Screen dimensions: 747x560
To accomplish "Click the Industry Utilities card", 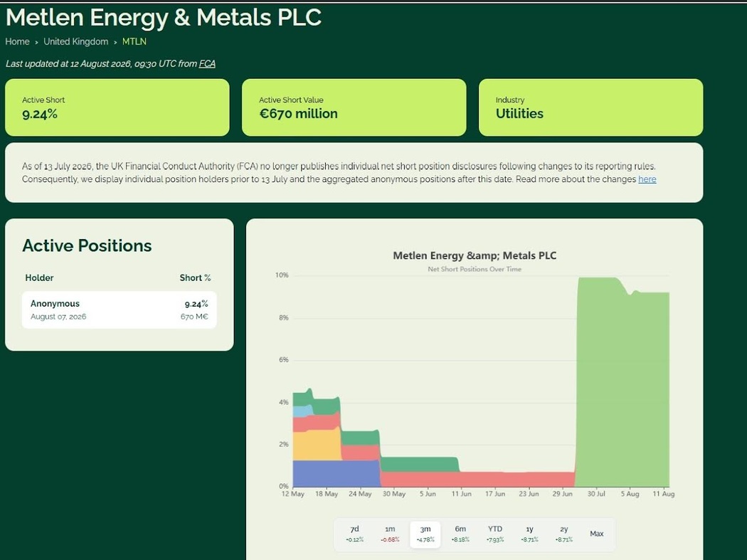I will point(590,107).
